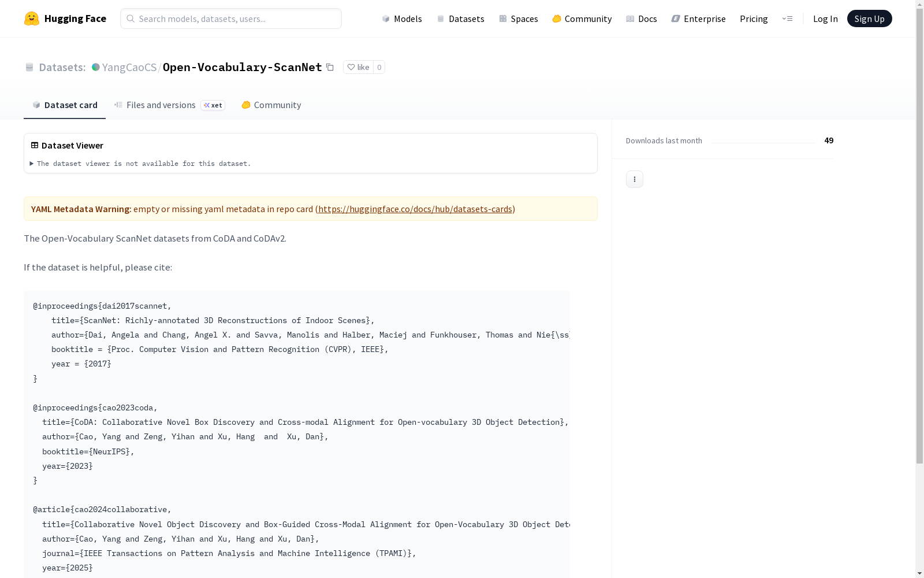Screen dimensions: 924x578
Task: Click downloads count 49
Action: [x=829, y=140]
